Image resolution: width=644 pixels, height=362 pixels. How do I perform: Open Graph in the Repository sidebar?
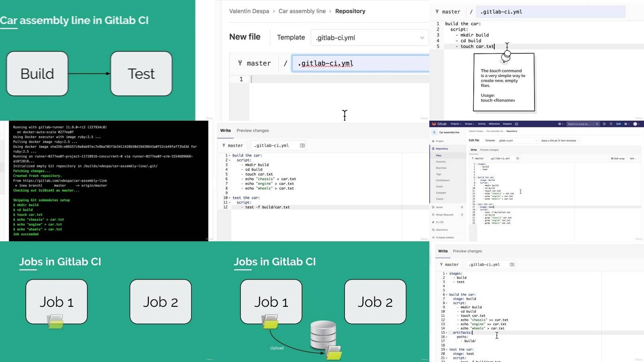tap(439, 186)
